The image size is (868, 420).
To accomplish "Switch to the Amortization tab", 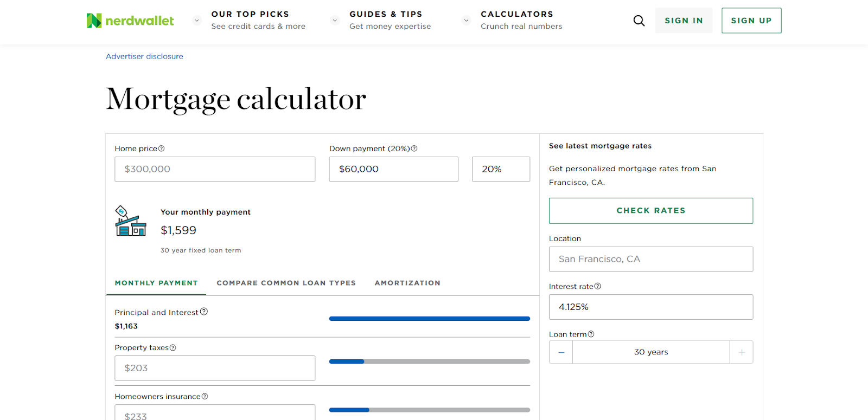I will [407, 283].
